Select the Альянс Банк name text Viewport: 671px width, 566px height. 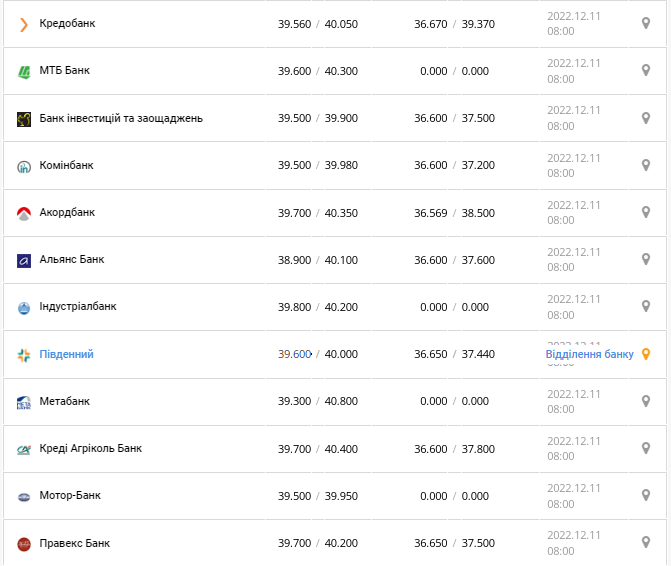pos(72,260)
